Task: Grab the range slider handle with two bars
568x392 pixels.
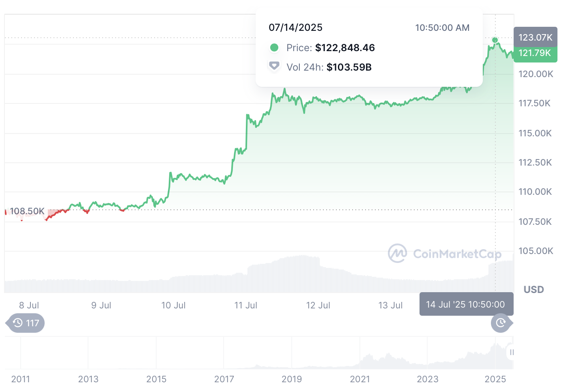Action: 512,352
